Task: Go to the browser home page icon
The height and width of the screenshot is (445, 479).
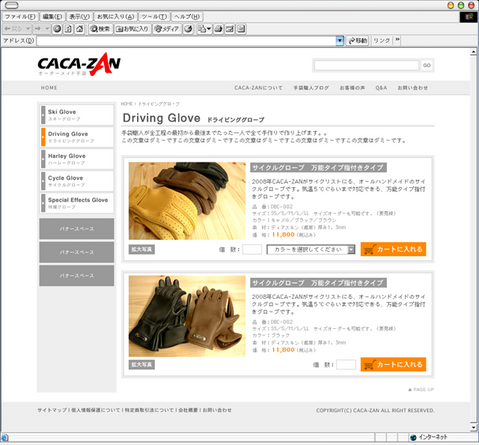Action: (x=79, y=29)
